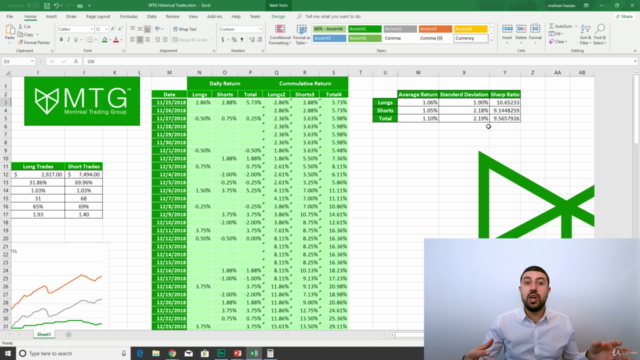Switch to the Page Layout tab

coord(98,17)
